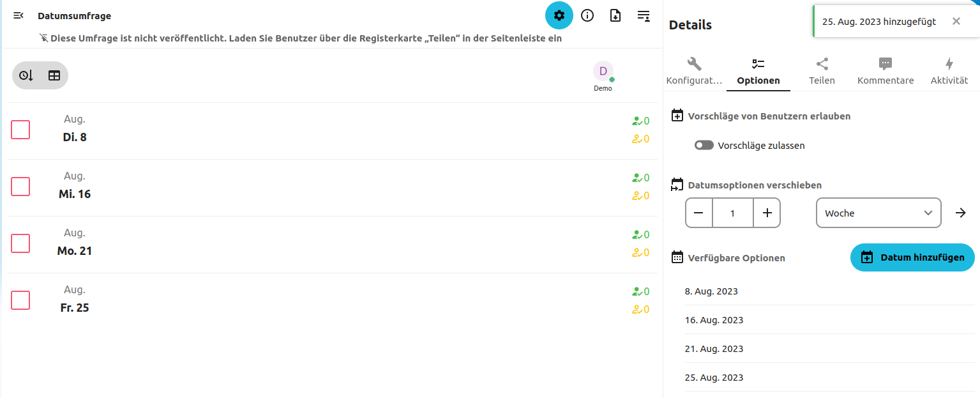This screenshot has height=398, width=980.
Task: Dismiss the hinzugefügt notification
Action: [956, 21]
